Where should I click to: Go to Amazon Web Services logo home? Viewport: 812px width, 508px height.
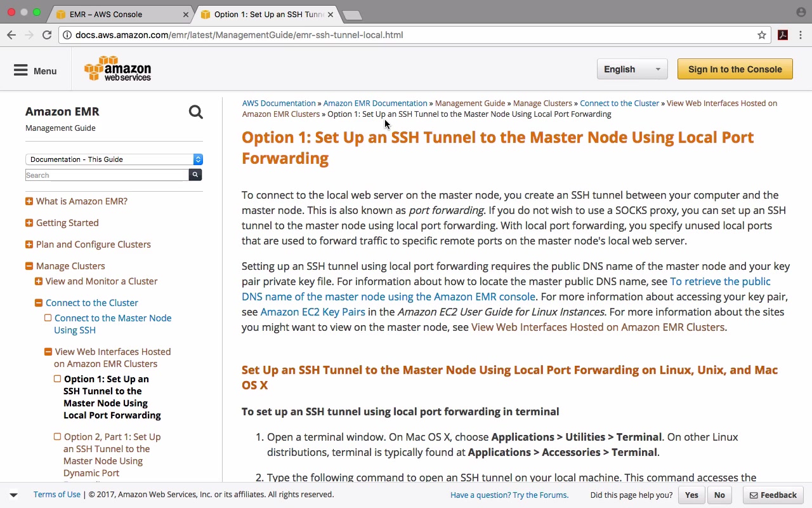118,69
